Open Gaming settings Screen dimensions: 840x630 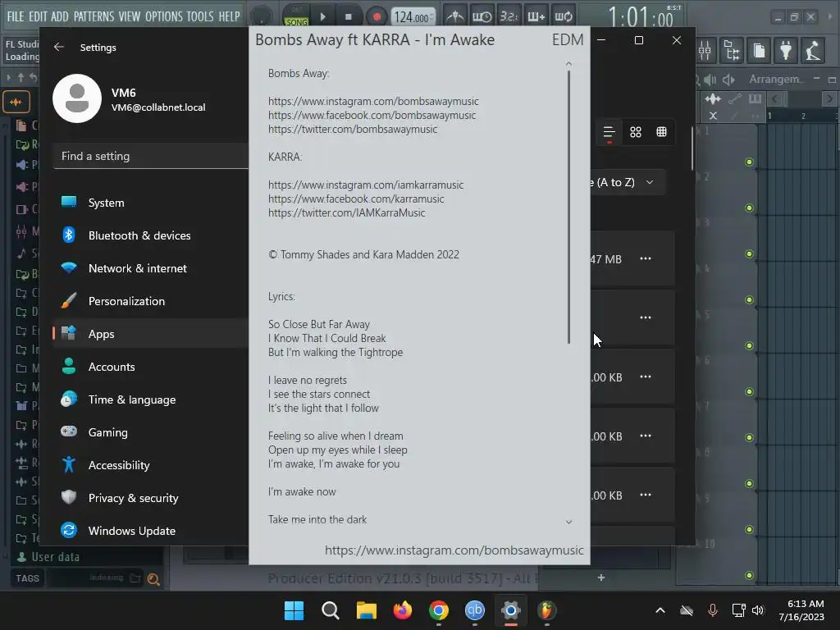click(150, 432)
